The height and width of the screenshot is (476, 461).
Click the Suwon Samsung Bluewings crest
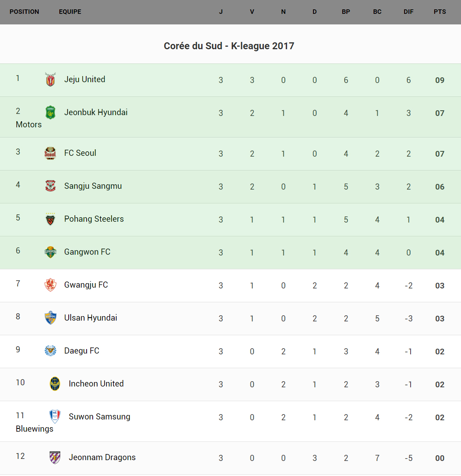click(x=55, y=417)
